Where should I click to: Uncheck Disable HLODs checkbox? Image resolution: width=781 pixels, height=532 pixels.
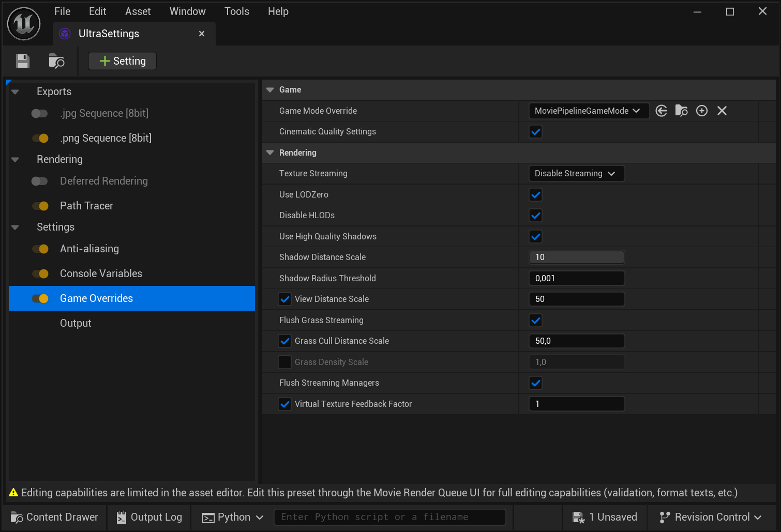pyautogui.click(x=536, y=216)
